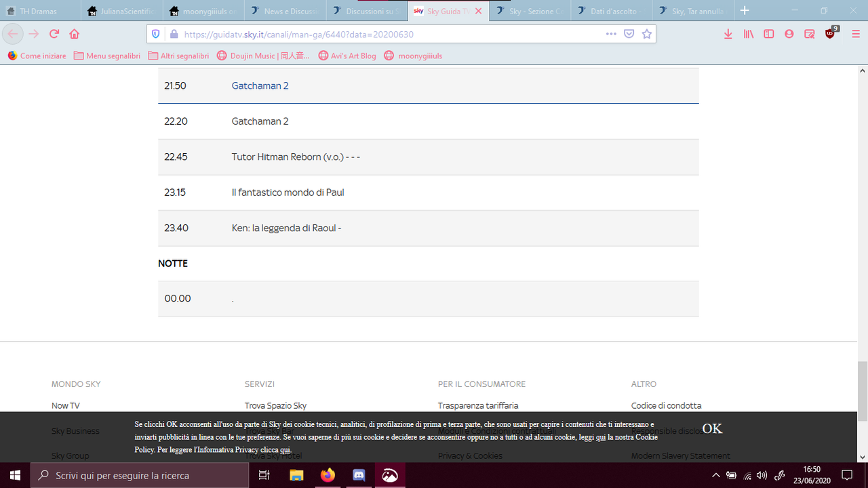
Task: Open the Come iniziare bookmark
Action: click(37, 56)
